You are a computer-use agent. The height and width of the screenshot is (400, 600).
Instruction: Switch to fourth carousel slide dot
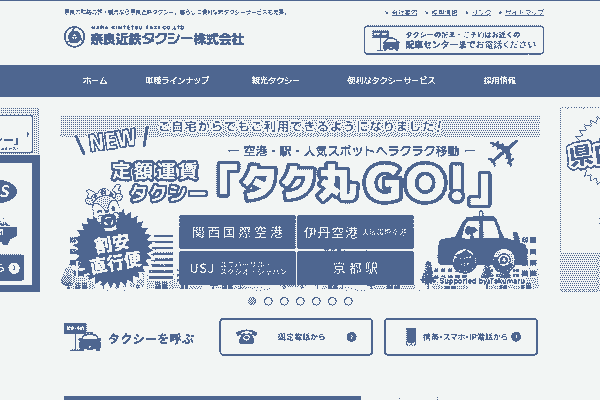300,301
